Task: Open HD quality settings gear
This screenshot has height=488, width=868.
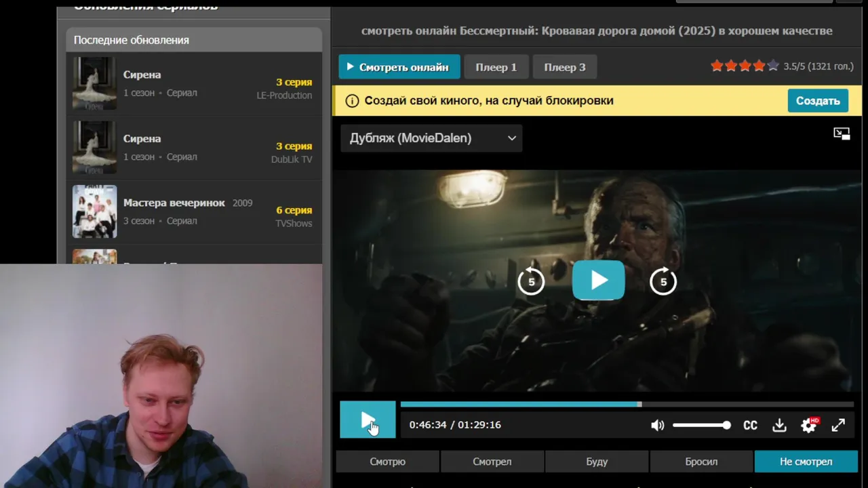Action: pyautogui.click(x=809, y=425)
